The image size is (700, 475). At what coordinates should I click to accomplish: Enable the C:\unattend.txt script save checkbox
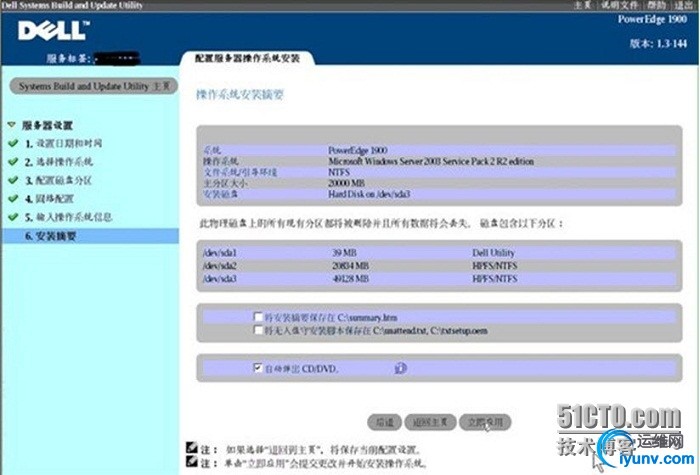(258, 330)
